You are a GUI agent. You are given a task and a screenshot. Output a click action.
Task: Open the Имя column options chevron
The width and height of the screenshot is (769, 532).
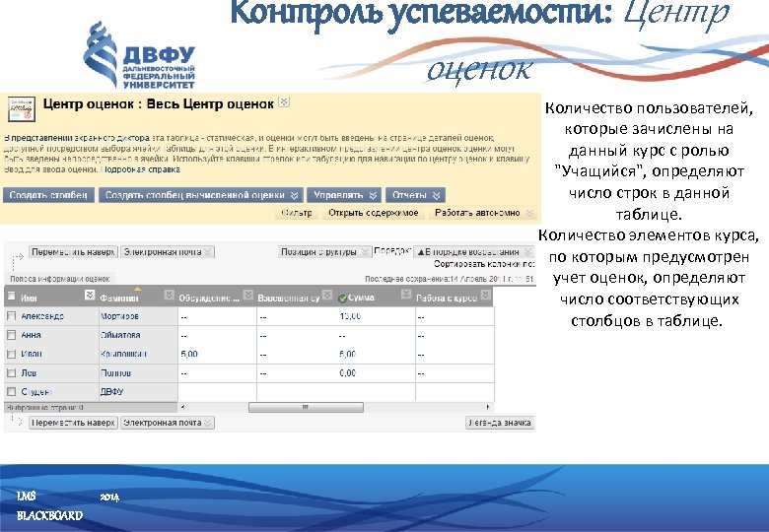[90, 295]
